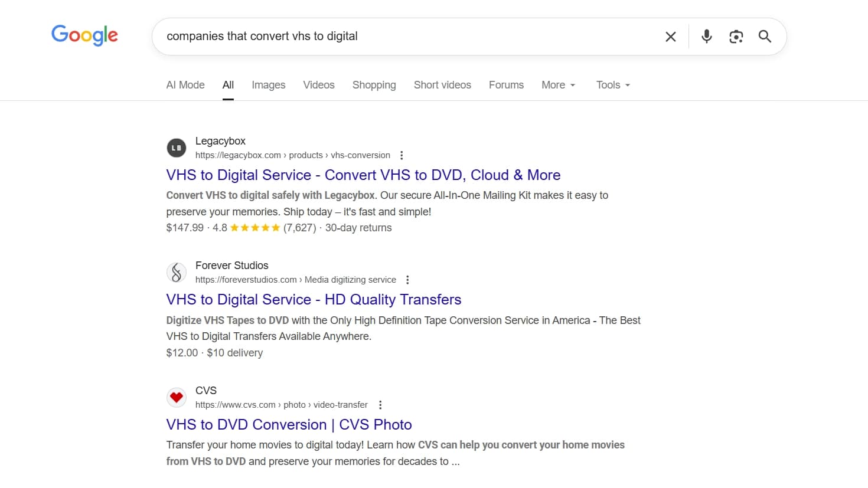Image resolution: width=868 pixels, height=488 pixels.
Task: Open the Legacybox VHS to Digital Service link
Action: point(363,175)
